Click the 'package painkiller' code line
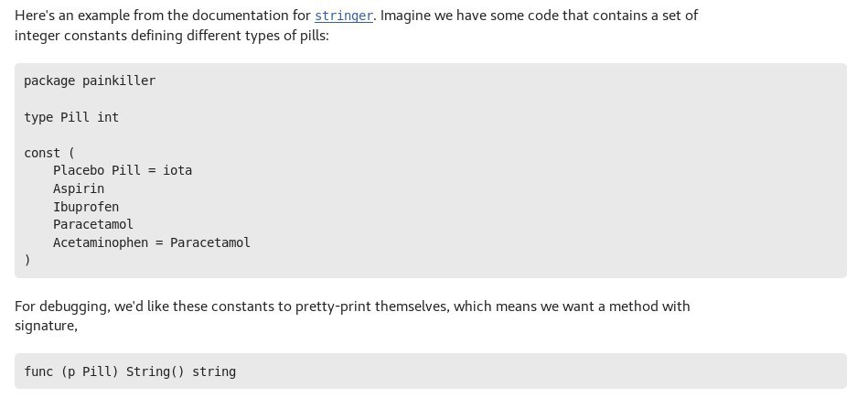The width and height of the screenshot is (868, 398). point(90,81)
